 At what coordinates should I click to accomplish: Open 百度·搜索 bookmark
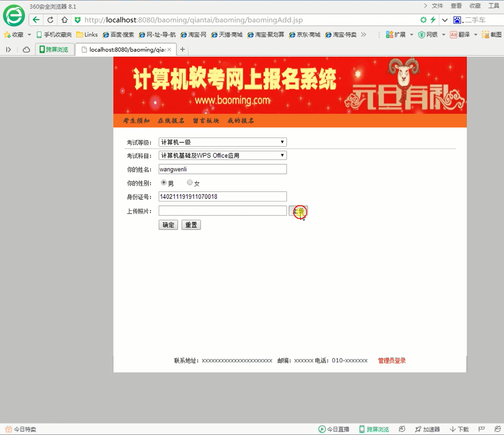[118, 35]
